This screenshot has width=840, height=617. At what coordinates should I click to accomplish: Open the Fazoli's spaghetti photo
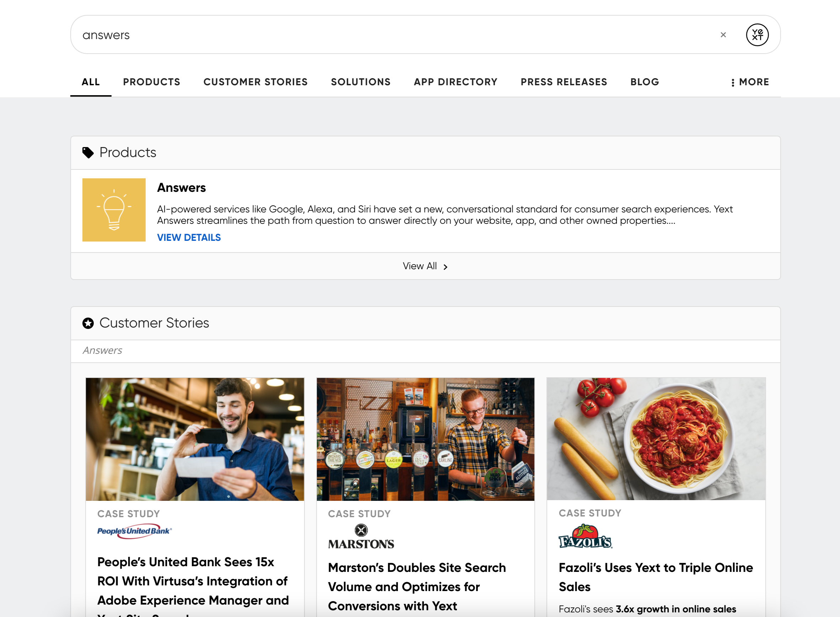click(x=656, y=438)
